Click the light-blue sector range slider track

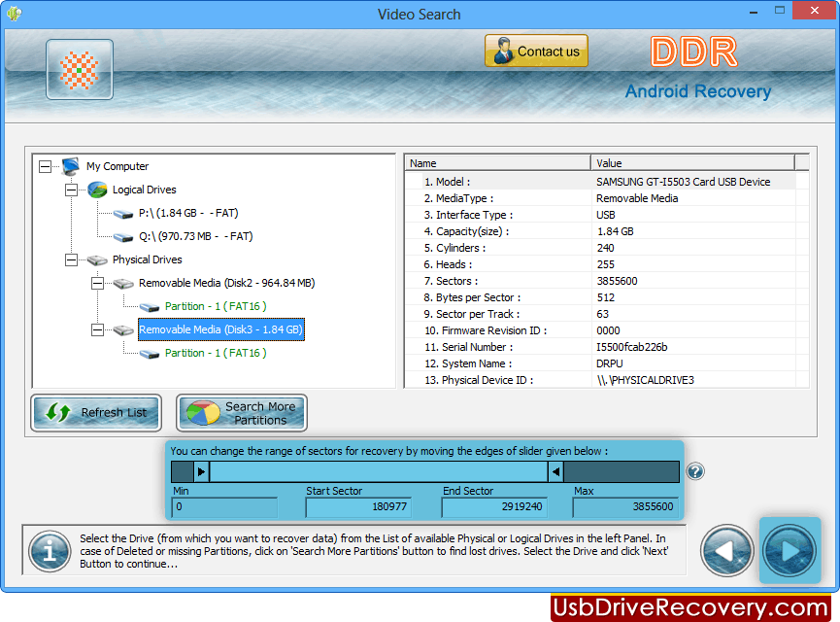click(379, 472)
